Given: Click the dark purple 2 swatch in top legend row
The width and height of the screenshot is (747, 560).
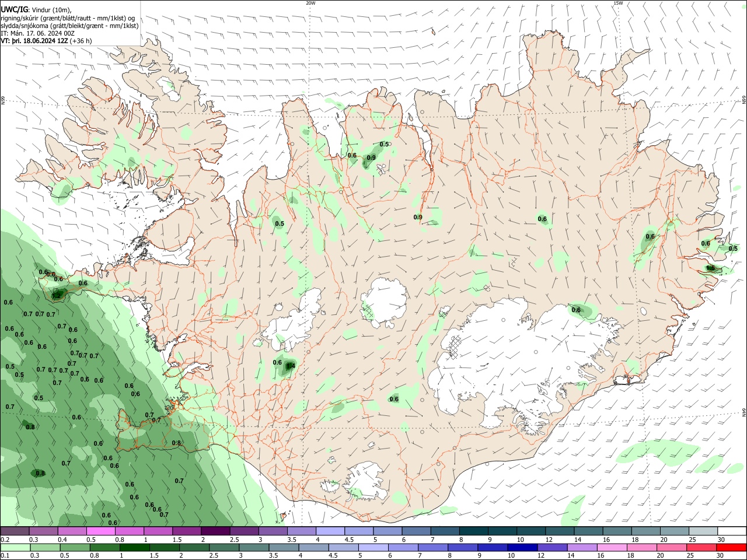Looking at the screenshot, I should [215, 531].
